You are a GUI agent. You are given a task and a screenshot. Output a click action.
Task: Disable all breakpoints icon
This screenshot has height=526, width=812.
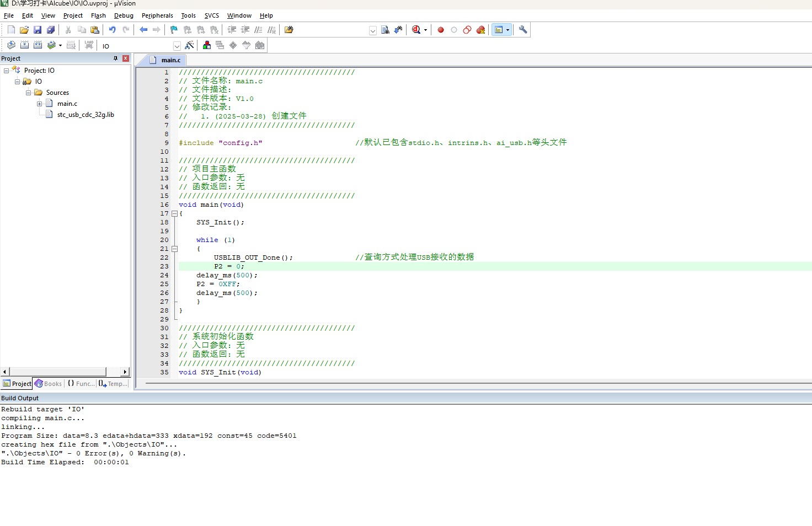click(x=467, y=30)
